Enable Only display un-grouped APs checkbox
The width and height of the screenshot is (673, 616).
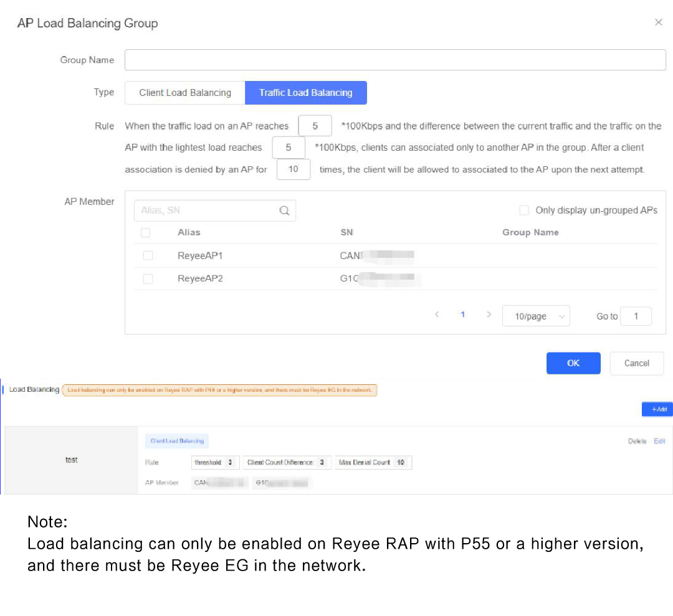click(x=523, y=210)
